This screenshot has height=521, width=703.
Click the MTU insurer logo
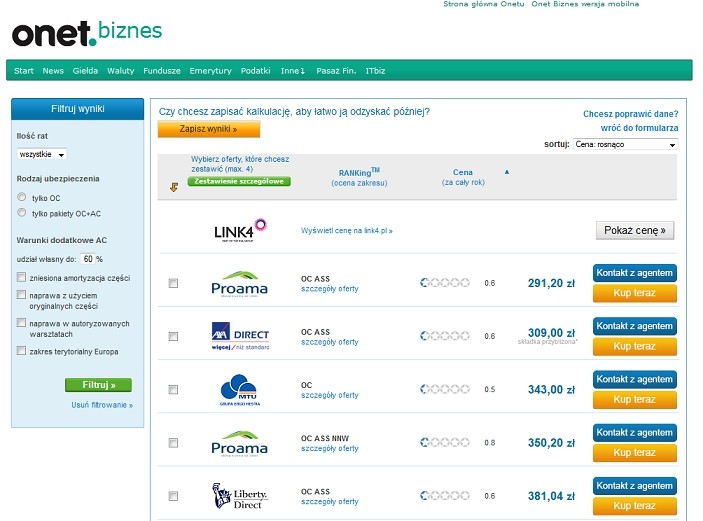239,389
